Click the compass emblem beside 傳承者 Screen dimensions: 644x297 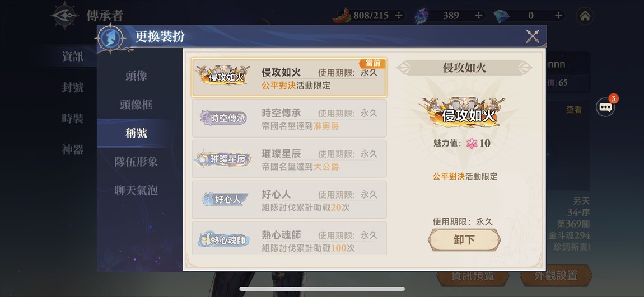coord(64,16)
